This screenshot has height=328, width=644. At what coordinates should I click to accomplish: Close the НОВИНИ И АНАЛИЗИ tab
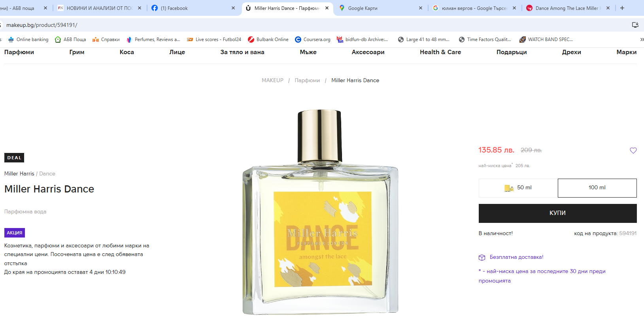tap(139, 8)
